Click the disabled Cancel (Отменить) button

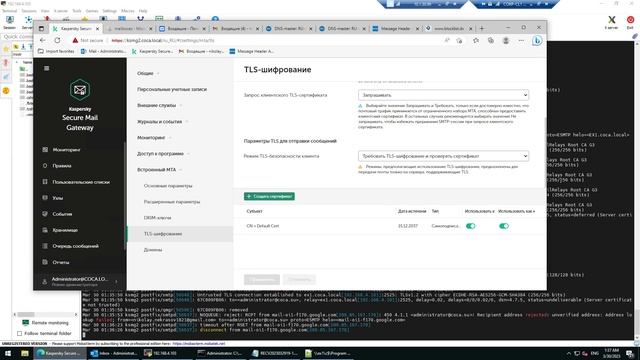299,280
